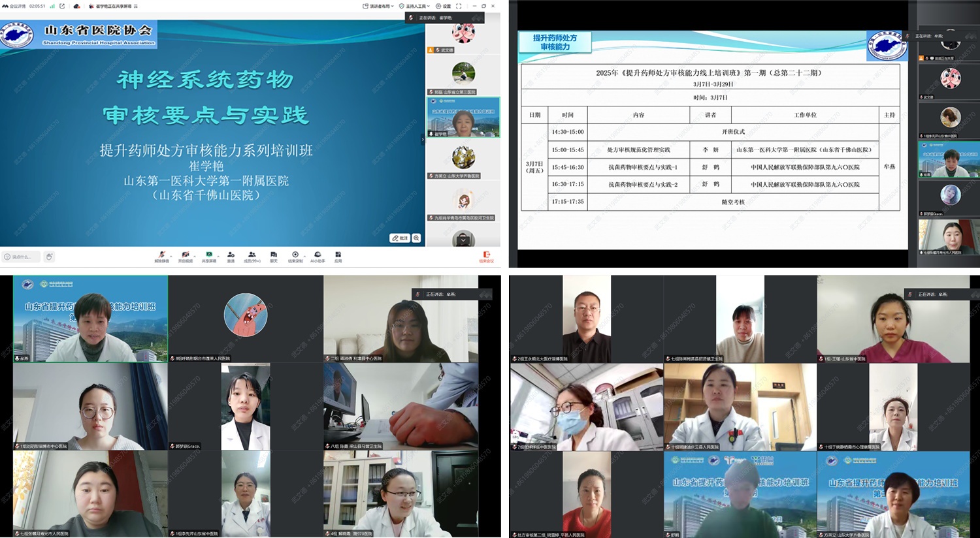Enter fullscreen using the expand icon
980x538 pixels.
pos(459,6)
